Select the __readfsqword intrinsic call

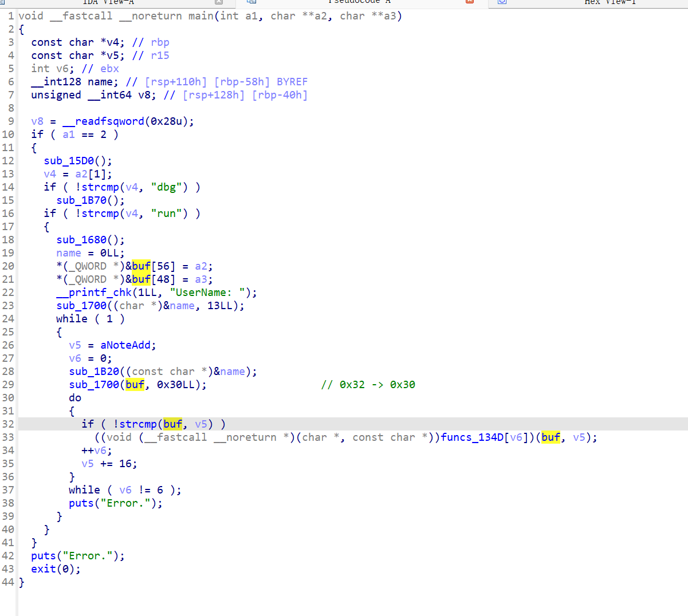[x=103, y=121]
